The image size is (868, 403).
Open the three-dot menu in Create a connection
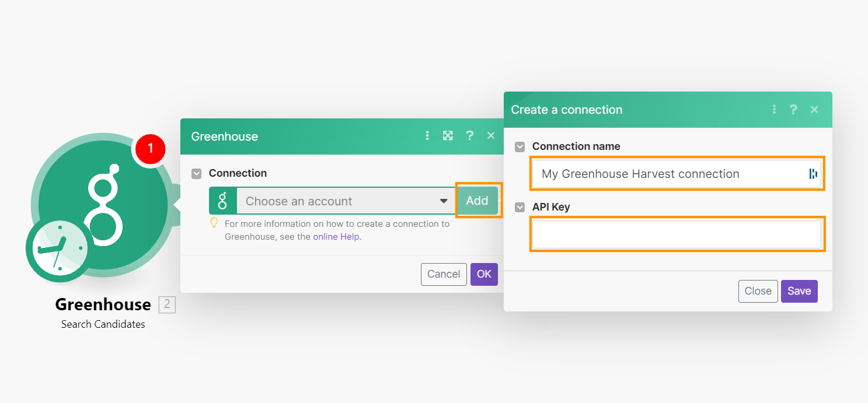[x=774, y=109]
